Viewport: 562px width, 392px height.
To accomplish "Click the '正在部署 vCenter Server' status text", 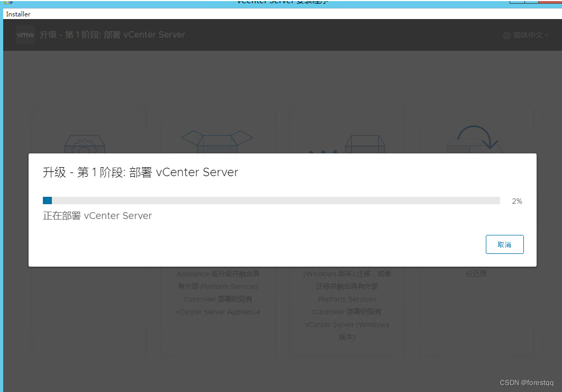I will (x=97, y=216).
